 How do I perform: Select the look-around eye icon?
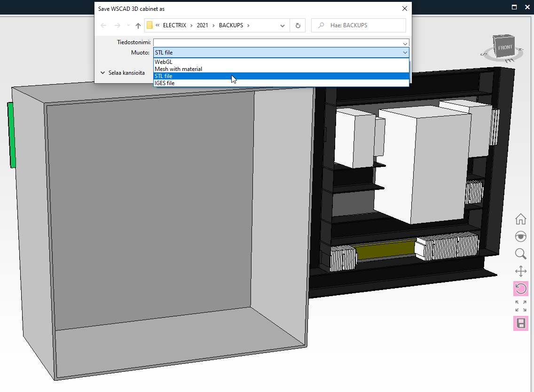point(520,236)
